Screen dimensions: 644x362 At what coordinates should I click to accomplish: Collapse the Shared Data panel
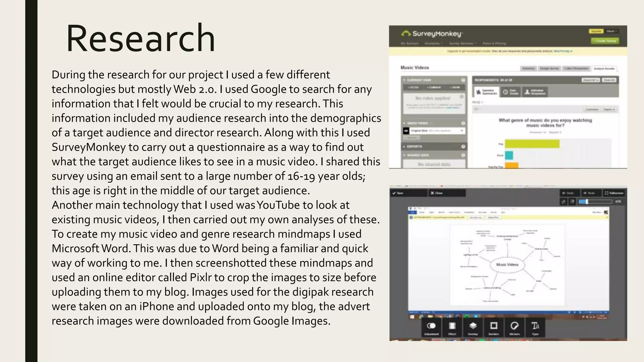[x=405, y=155]
